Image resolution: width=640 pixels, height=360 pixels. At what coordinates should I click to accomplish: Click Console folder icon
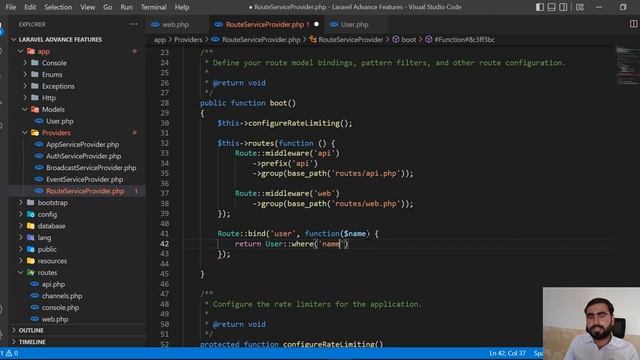coord(35,63)
